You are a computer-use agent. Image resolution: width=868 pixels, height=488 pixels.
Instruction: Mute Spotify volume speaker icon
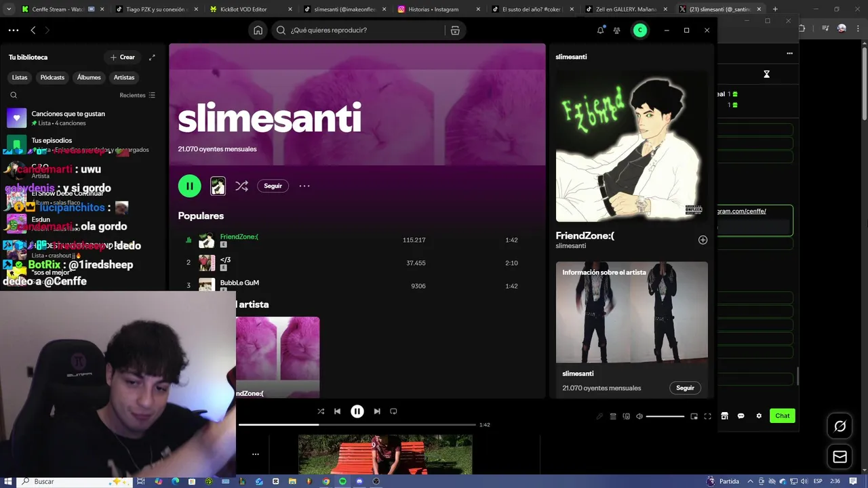point(639,416)
